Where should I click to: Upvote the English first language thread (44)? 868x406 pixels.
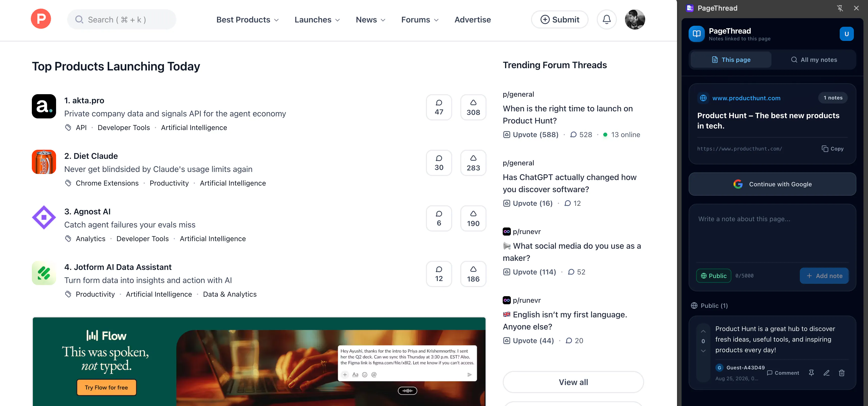coord(528,341)
